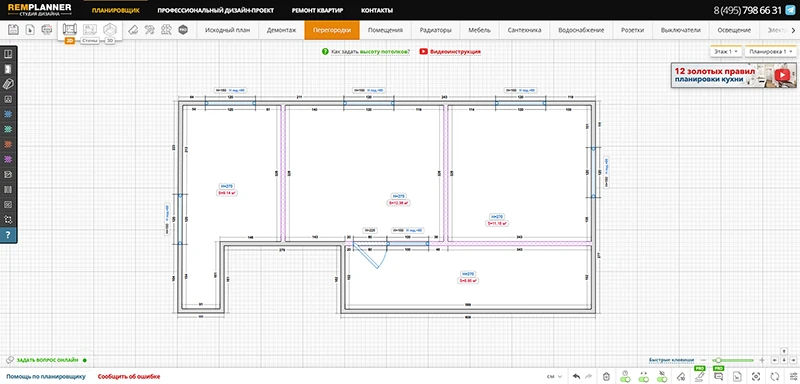Click the hexagonal PRO badge icon
The image size is (800, 384).
(183, 30)
